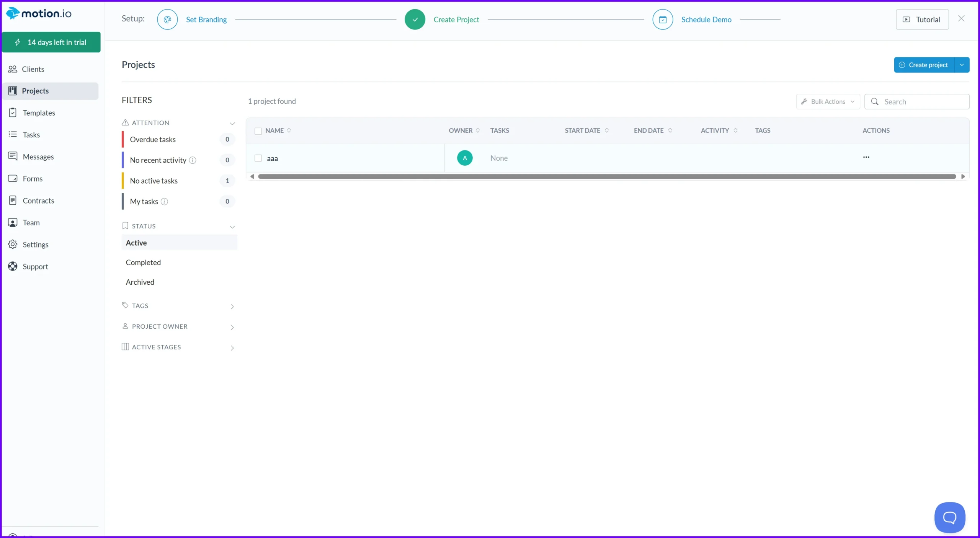This screenshot has height=538, width=980.
Task: Open the Bulk Actions dropdown
Action: [828, 101]
